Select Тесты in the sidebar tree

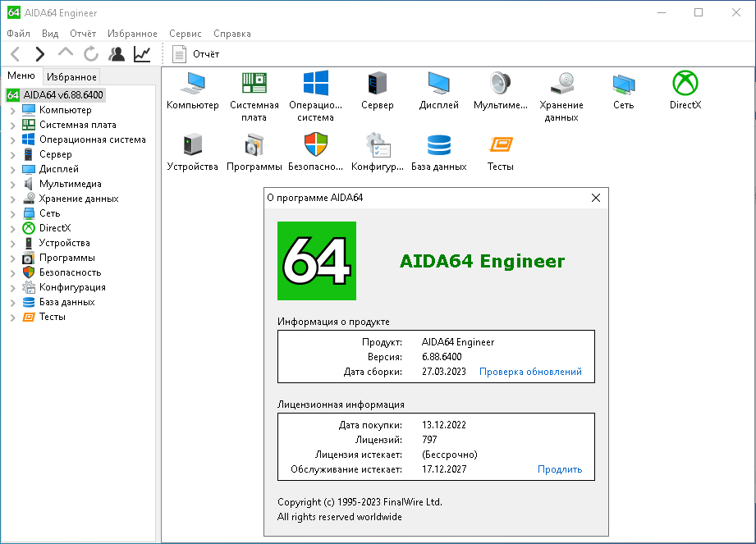pos(52,317)
